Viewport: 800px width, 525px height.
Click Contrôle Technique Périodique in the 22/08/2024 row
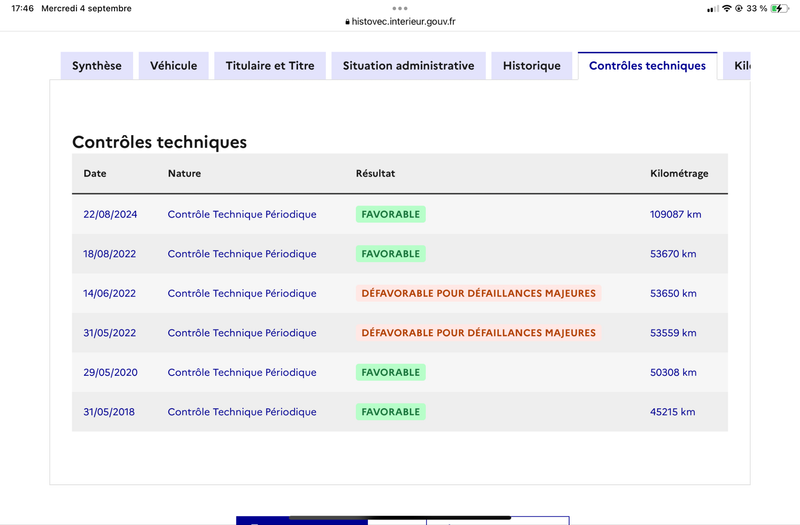(242, 214)
